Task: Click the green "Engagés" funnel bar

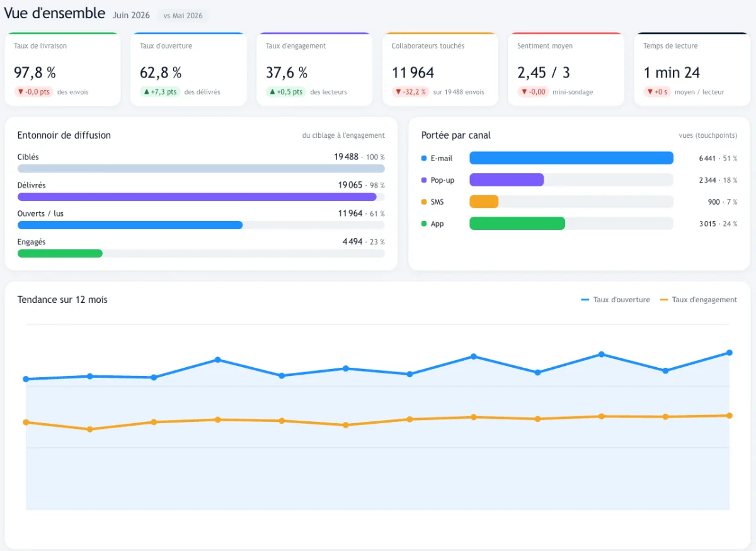Action: point(60,254)
